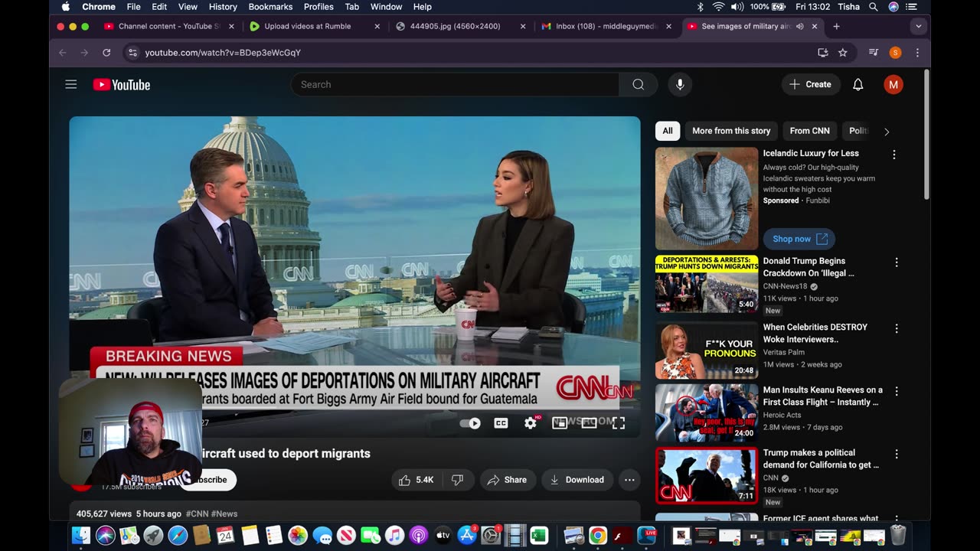Open the #CNN hashtag link
Image resolution: width=980 pixels, height=551 pixels.
coord(198,514)
